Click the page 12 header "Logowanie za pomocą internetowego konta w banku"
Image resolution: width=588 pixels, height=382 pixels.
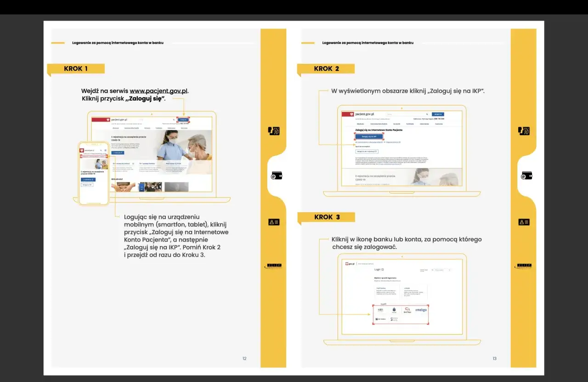(118, 43)
